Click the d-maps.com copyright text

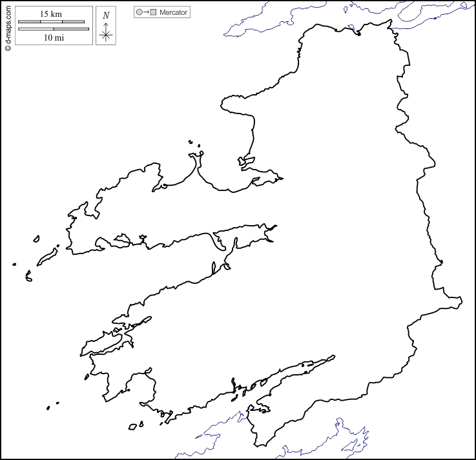tap(8, 28)
